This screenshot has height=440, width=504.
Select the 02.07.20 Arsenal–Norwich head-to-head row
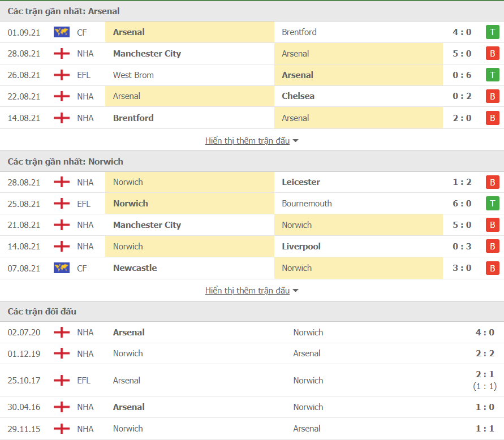tap(252, 333)
